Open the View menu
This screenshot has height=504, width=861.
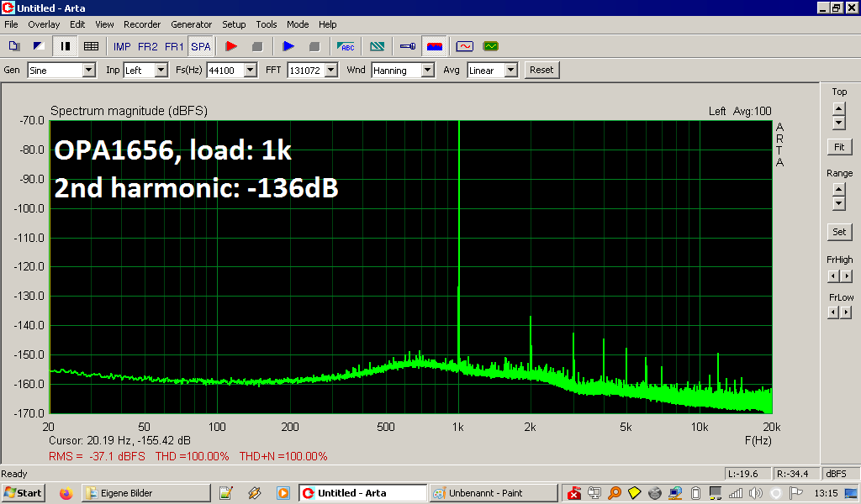[104, 24]
